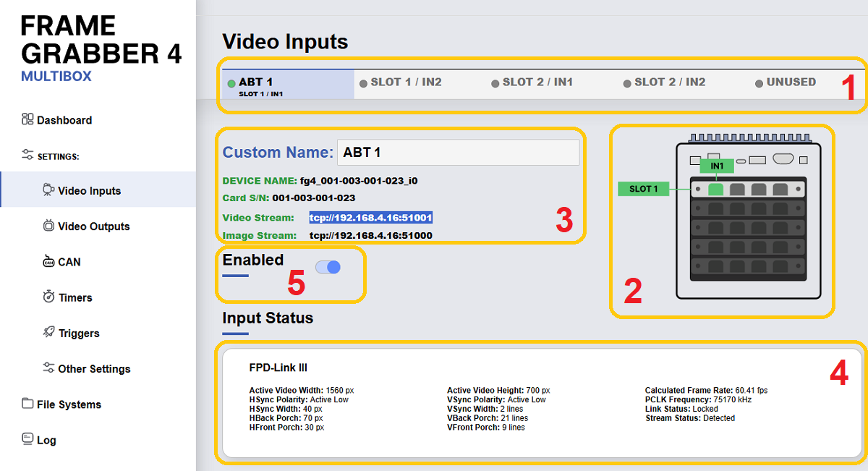868x471 pixels.
Task: Click the green IN1 port on device diagram
Action: pos(715,190)
